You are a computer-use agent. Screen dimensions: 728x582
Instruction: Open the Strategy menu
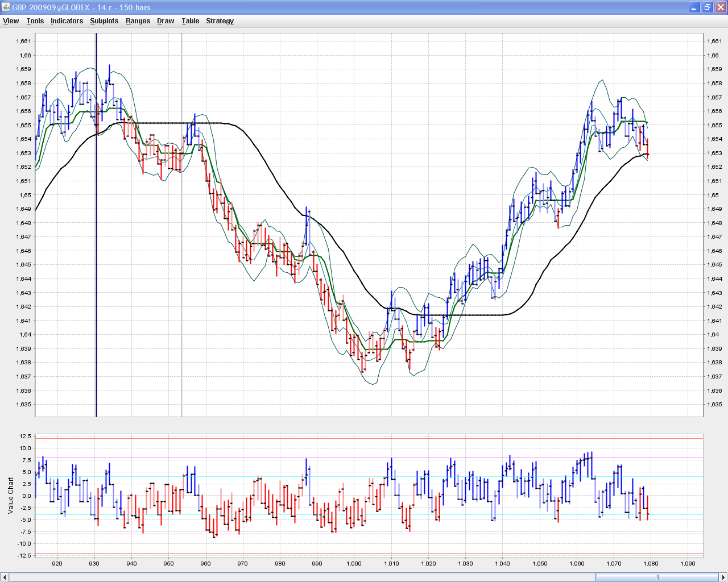pos(220,21)
